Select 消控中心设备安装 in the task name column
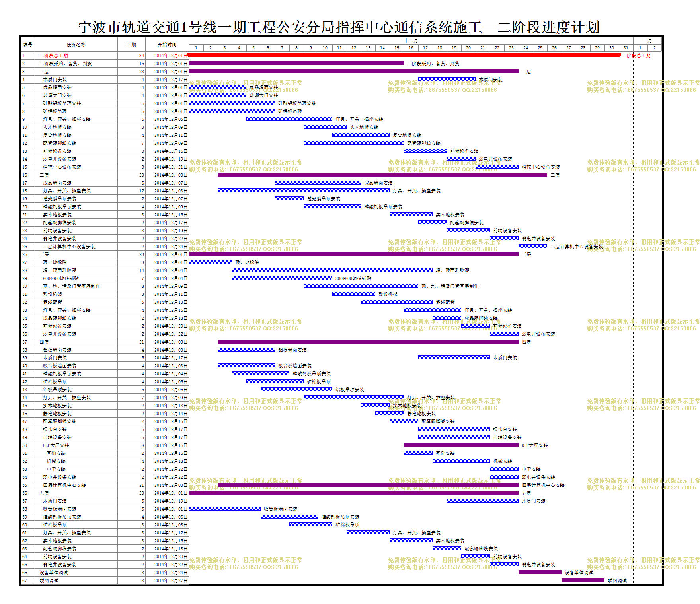The width and height of the screenshot is (700, 604). tap(62, 167)
